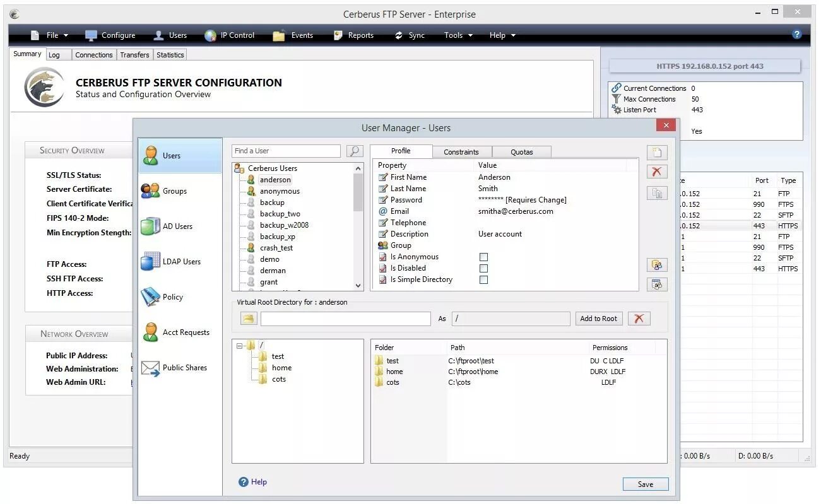The height and width of the screenshot is (504, 821).
Task: Select the crash_test user in list
Action: 276,248
